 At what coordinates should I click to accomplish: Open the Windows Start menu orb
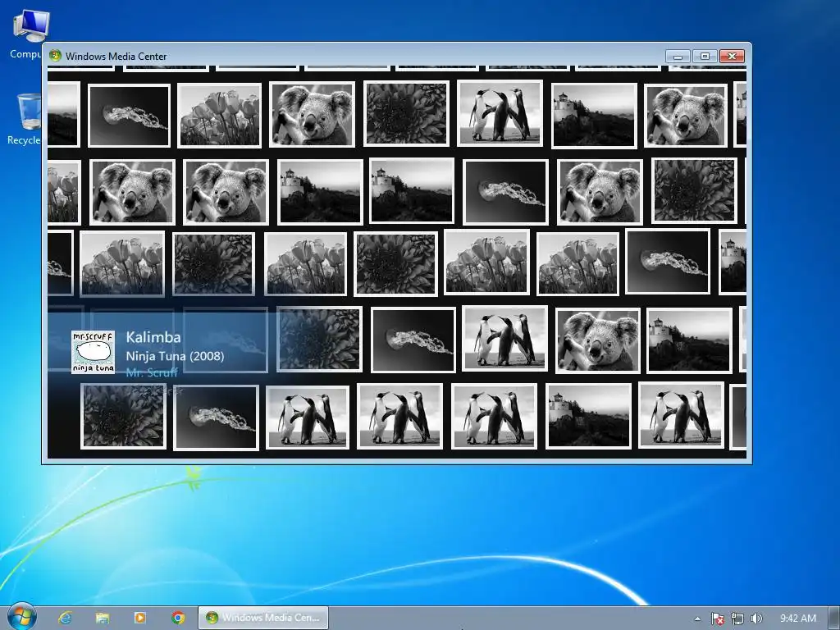[22, 617]
